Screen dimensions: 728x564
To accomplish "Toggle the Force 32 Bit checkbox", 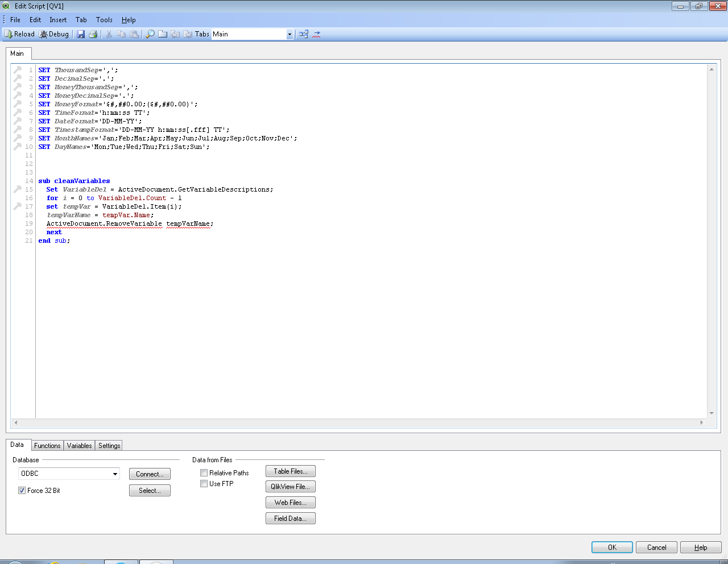I will point(22,491).
